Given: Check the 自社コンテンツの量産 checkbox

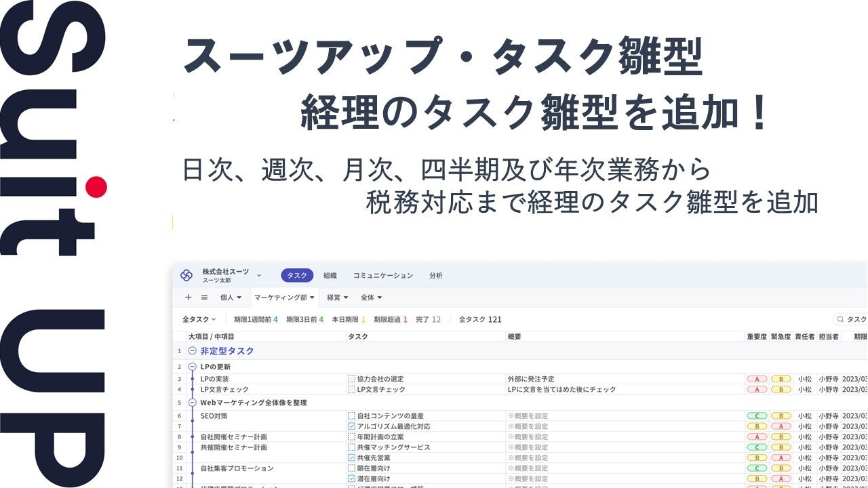Looking at the screenshot, I should click(x=351, y=415).
